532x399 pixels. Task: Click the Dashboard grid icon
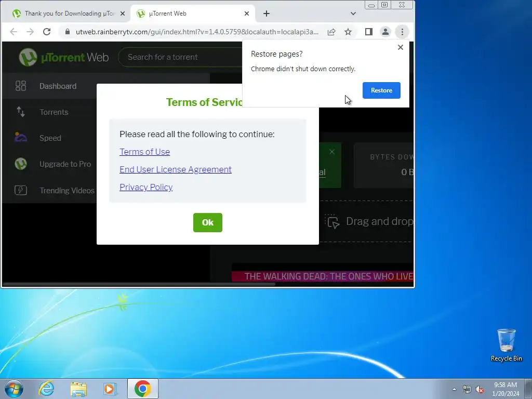[21, 86]
